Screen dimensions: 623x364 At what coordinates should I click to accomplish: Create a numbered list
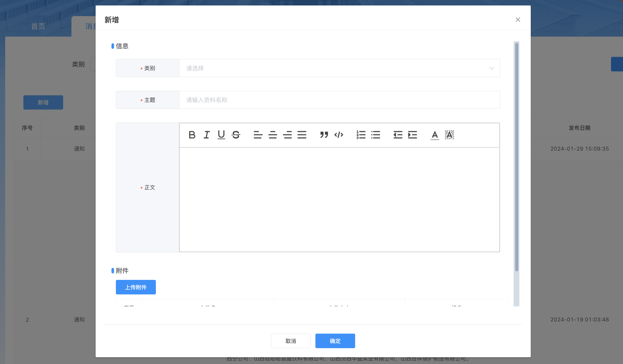[x=361, y=135]
